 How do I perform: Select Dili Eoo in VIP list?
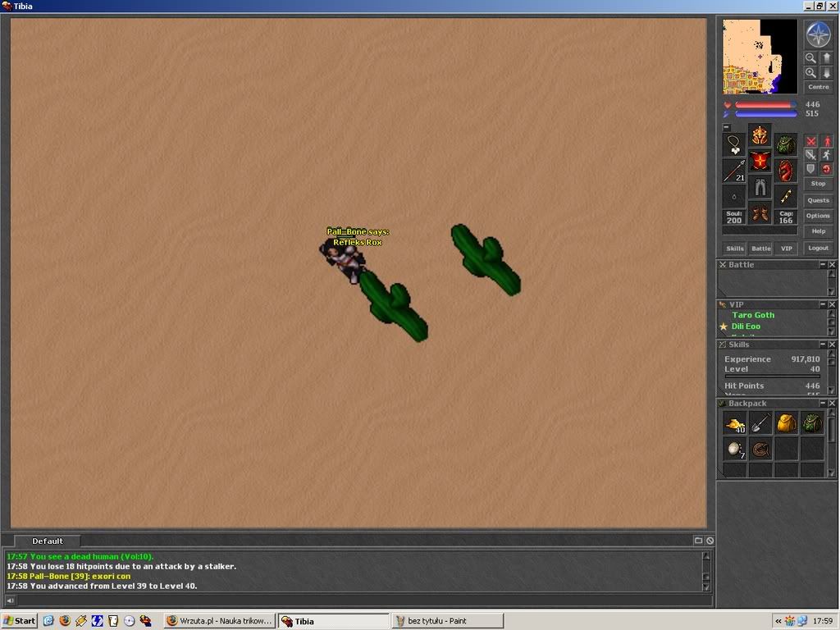(x=746, y=326)
